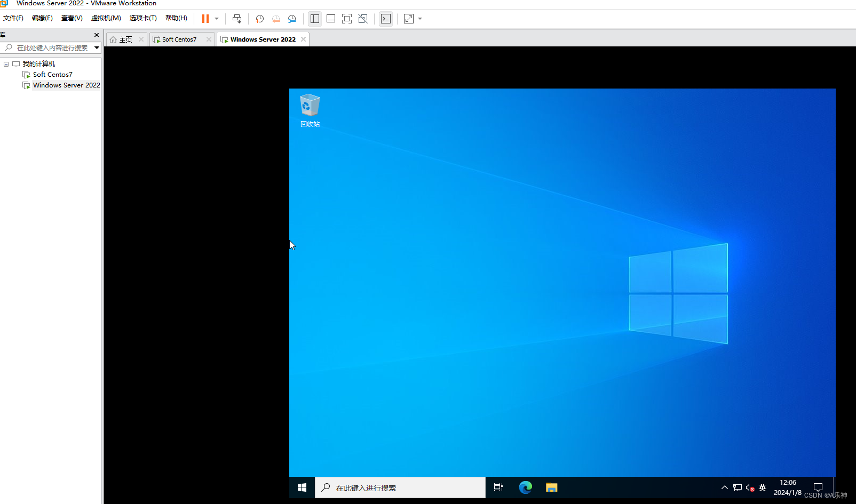Open File Explorer from guest taskbar
The height and width of the screenshot is (504, 856).
tap(551, 487)
